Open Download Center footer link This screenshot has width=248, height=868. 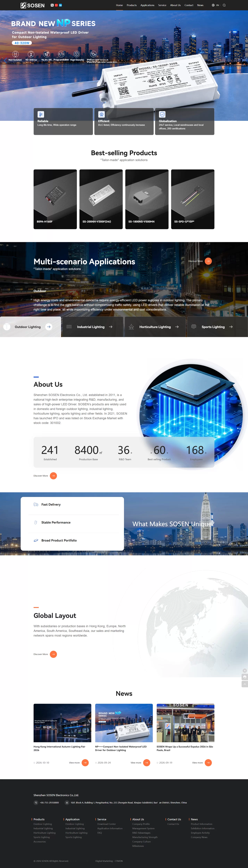107,824
